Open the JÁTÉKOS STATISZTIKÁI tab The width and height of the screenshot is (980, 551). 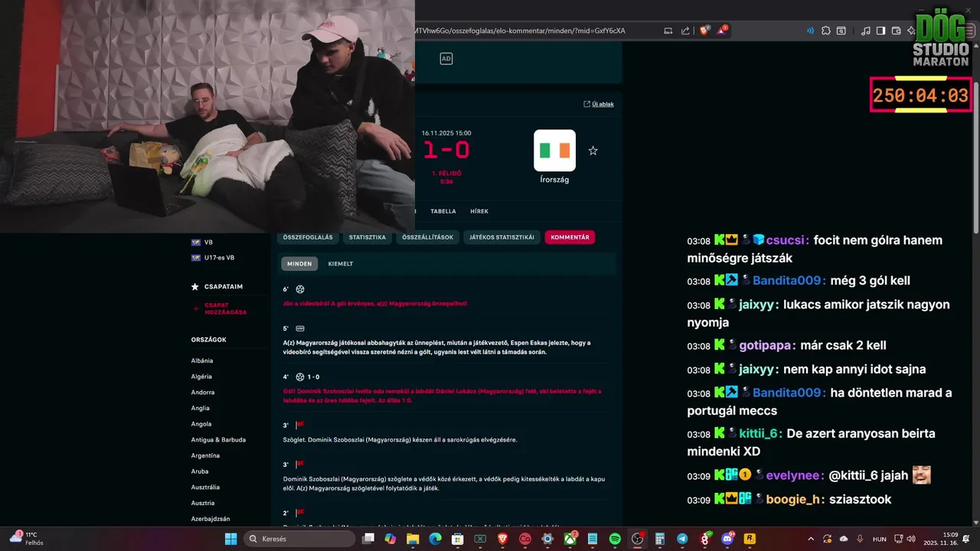tap(501, 237)
